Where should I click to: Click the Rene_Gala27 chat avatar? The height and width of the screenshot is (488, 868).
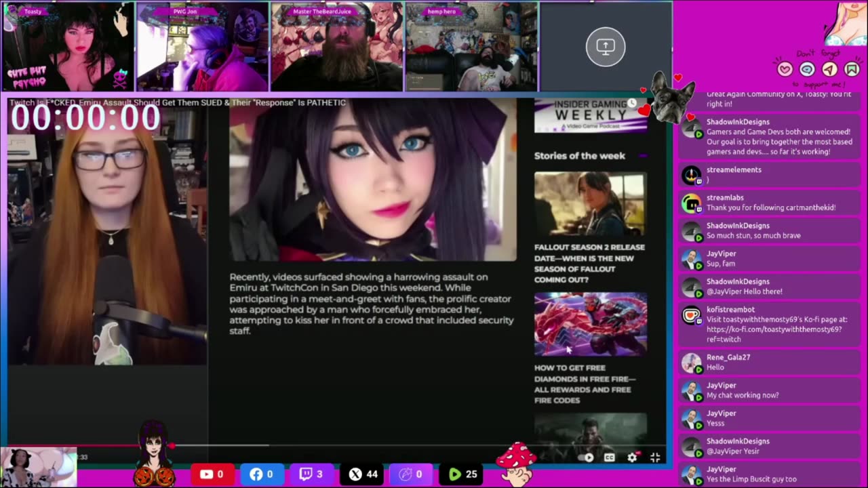(x=691, y=363)
